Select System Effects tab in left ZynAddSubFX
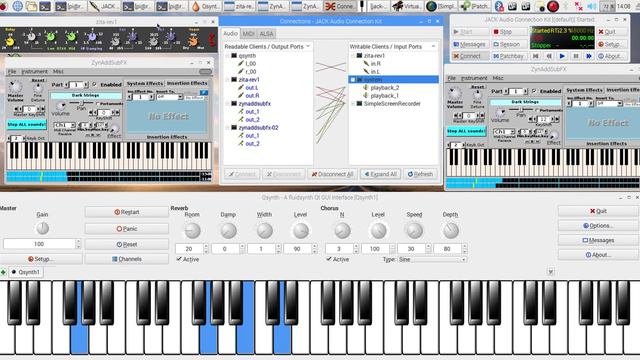 pyautogui.click(x=144, y=83)
